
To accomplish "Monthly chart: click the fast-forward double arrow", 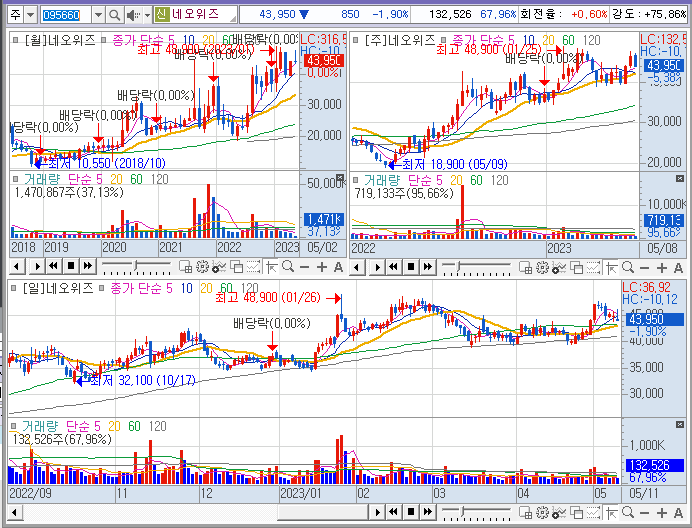I will 88,266.
